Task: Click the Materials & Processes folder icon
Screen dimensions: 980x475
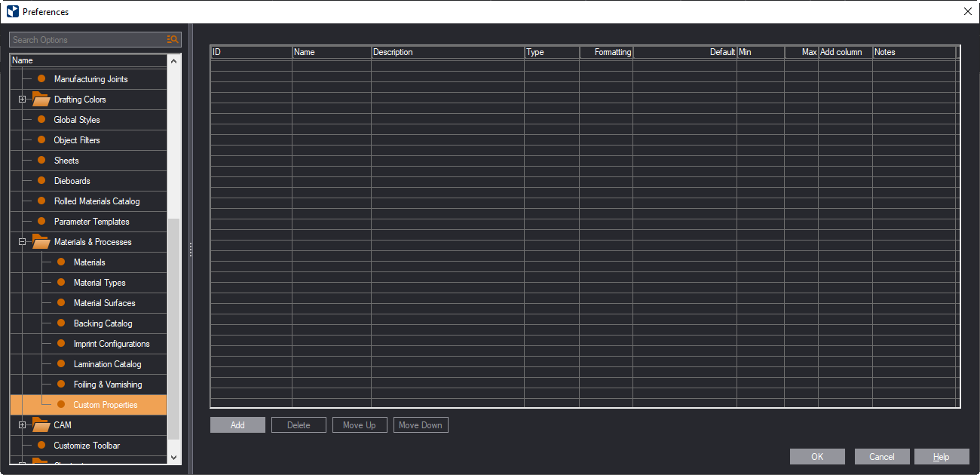Action: (x=41, y=242)
